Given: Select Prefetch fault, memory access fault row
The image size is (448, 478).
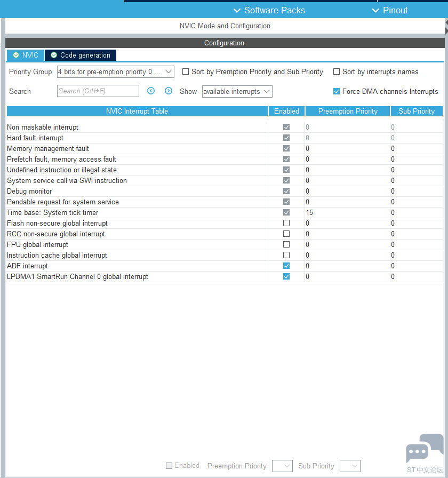Looking at the screenshot, I should coord(225,159).
